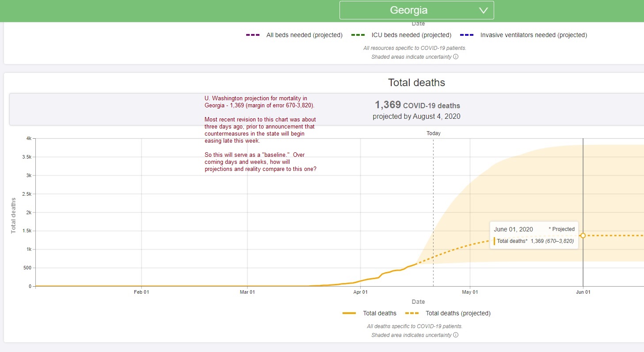
Task: Click the 'Apr 01' date axis label
Action: coord(361,292)
